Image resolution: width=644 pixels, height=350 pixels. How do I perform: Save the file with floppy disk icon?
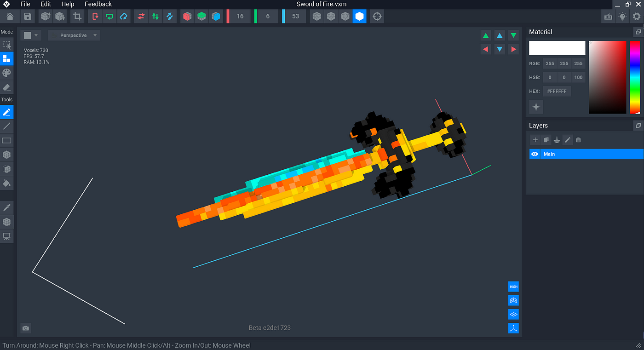[x=28, y=17]
